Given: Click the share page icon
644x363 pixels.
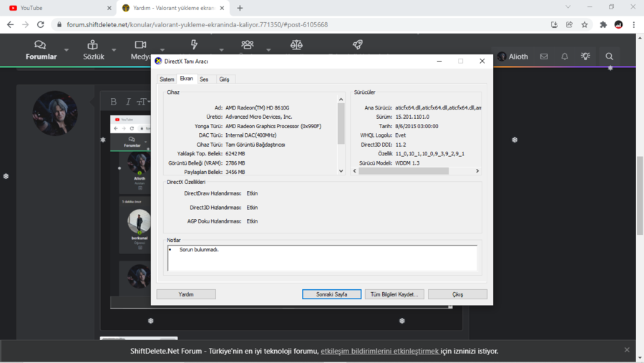Looking at the screenshot, I should point(570,24).
